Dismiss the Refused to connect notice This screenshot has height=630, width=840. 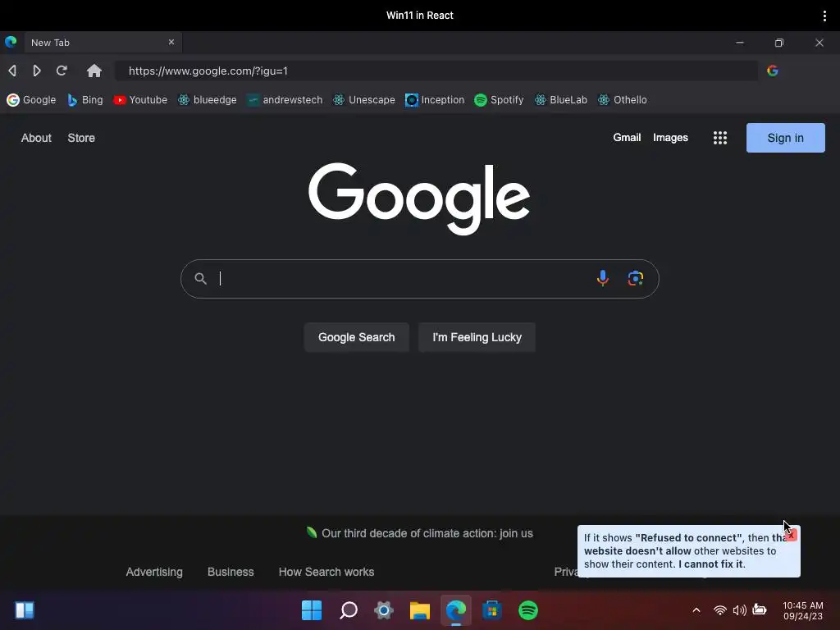(792, 535)
